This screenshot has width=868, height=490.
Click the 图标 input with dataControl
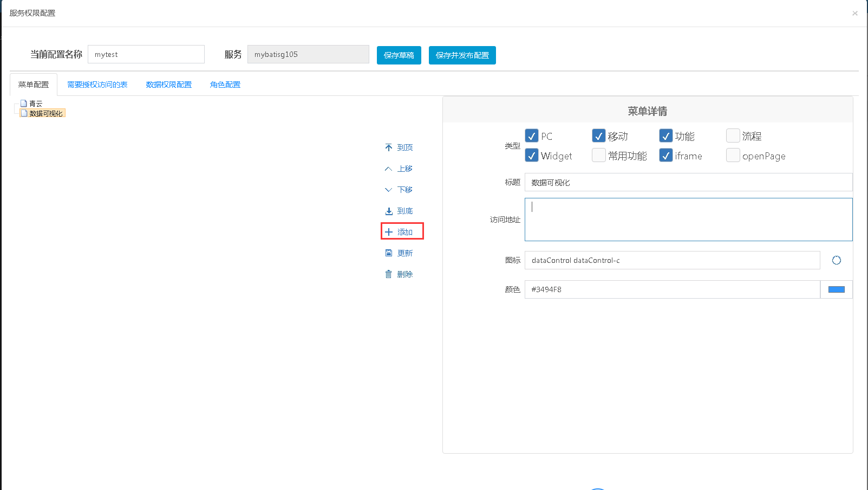673,260
